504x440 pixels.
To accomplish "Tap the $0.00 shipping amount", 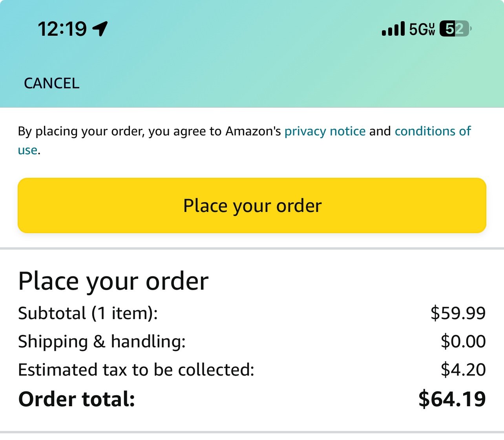I will (463, 341).
